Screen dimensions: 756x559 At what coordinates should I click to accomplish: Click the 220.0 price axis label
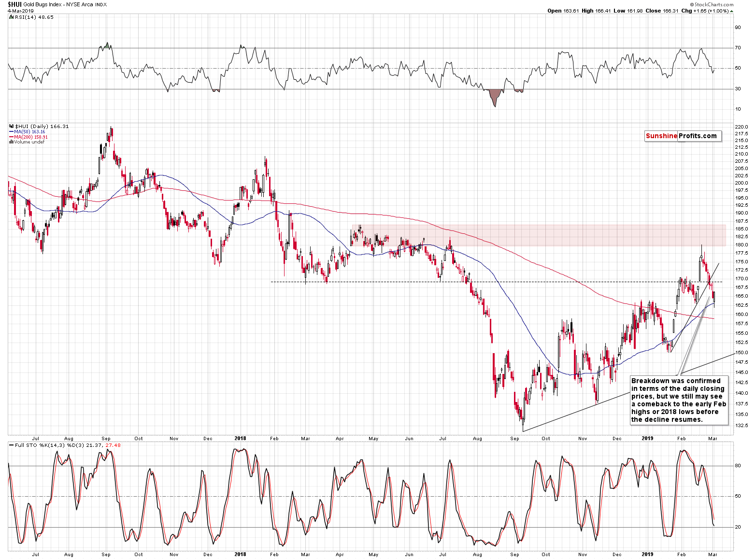click(x=742, y=127)
